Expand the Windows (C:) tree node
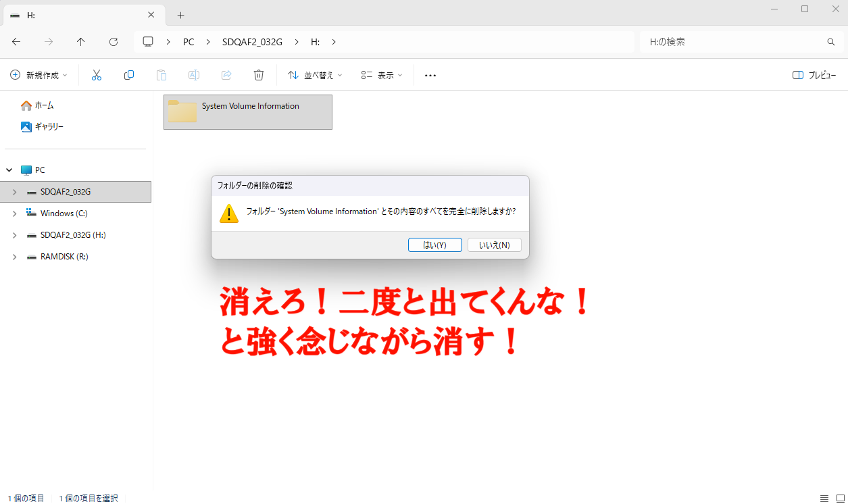The width and height of the screenshot is (848, 504). click(14, 213)
